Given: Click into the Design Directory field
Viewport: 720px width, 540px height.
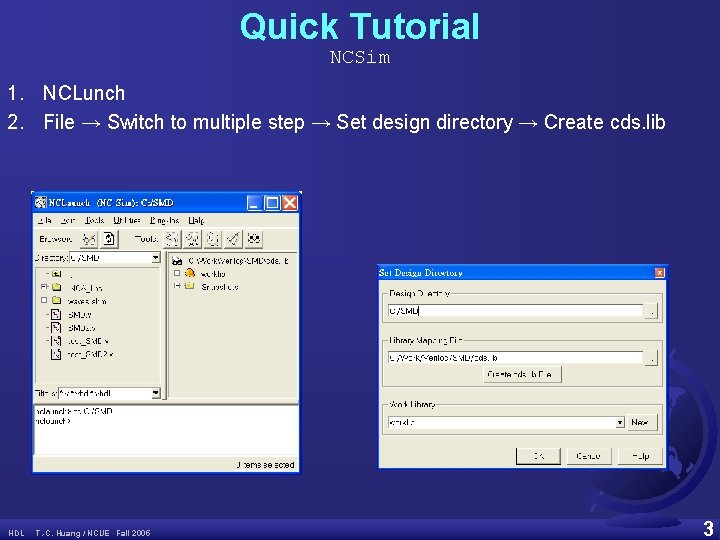Looking at the screenshot, I should click(x=515, y=311).
